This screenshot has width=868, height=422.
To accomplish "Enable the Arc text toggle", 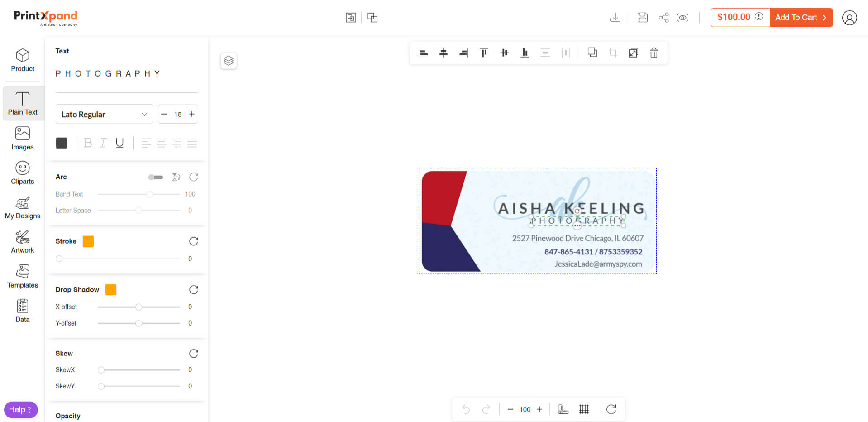I will click(x=155, y=177).
